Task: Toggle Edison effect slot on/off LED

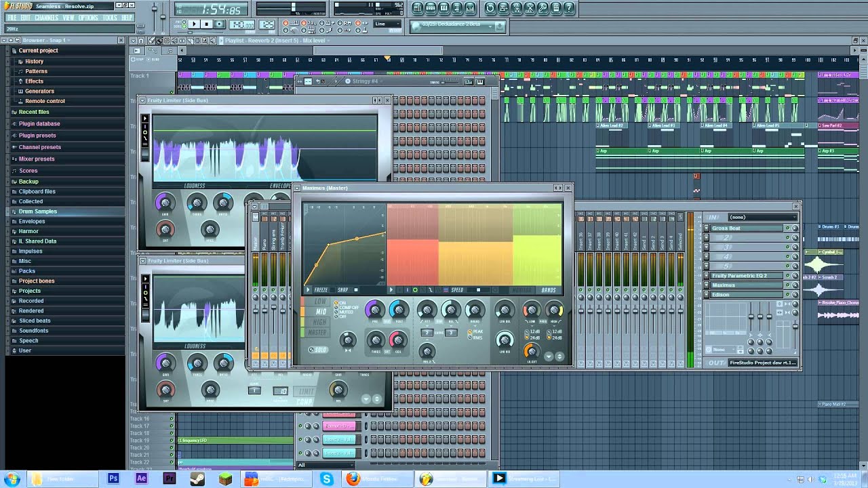Action: click(787, 295)
